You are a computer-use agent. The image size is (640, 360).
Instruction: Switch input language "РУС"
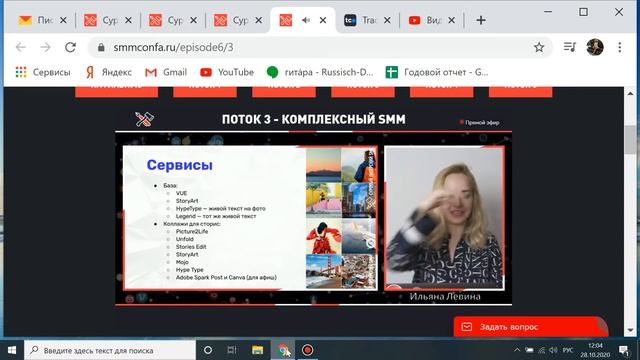568,350
